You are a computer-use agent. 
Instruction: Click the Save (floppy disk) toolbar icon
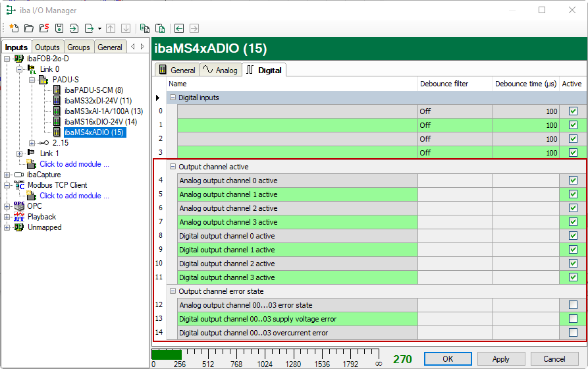[x=59, y=28]
